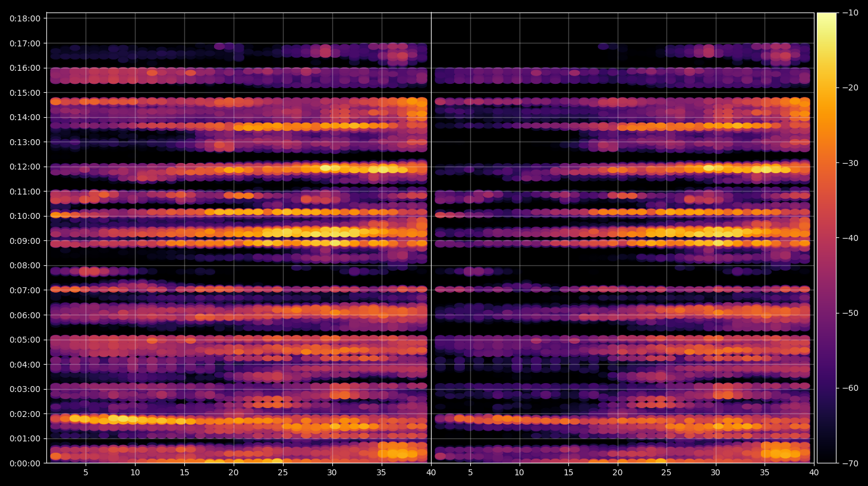Image resolution: width=868 pixels, height=486 pixels.
Task: Click x-axis label 5 of right heatmap
Action: point(470,473)
